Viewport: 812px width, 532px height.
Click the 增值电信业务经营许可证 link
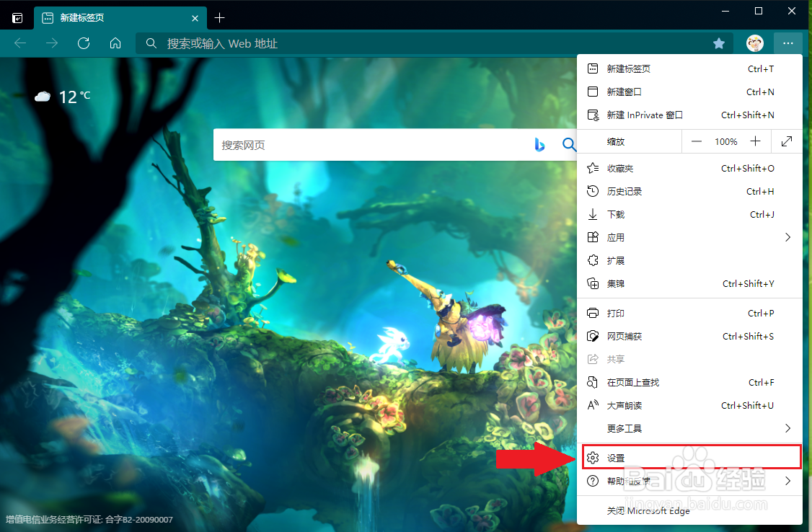[89, 520]
